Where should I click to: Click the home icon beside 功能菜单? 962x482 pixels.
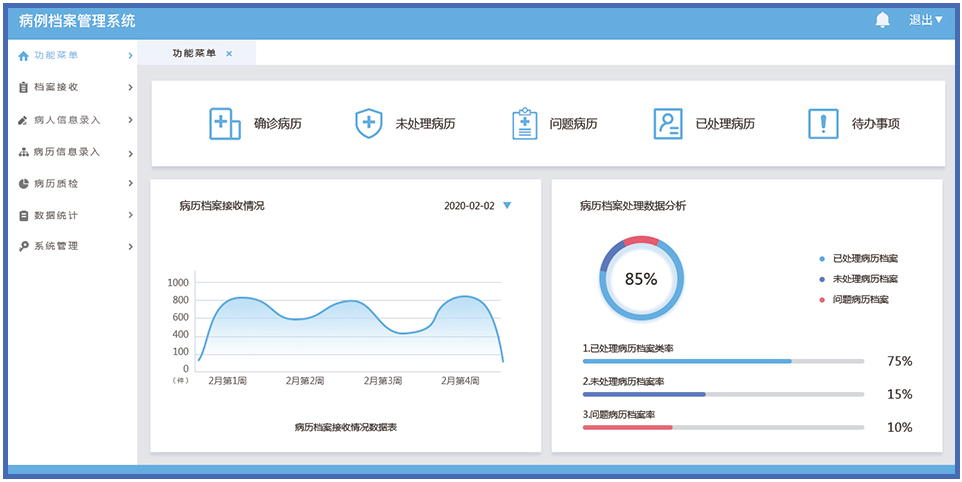tap(24, 56)
